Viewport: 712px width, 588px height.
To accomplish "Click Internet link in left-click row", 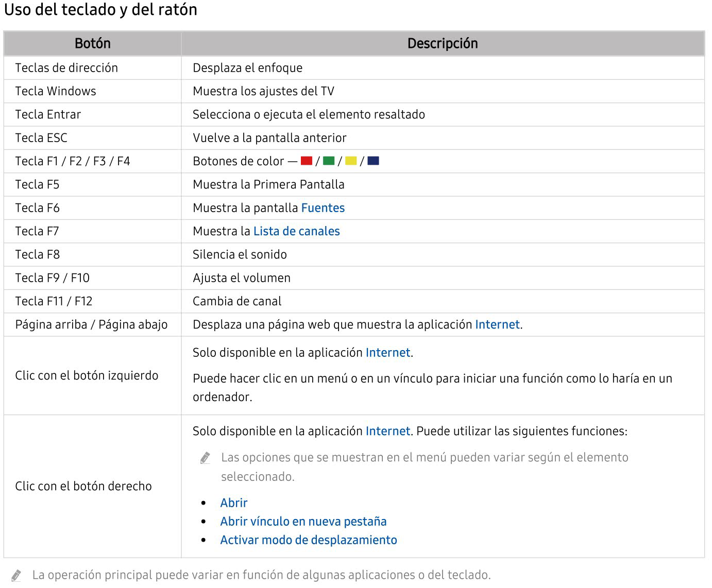I will click(x=388, y=353).
